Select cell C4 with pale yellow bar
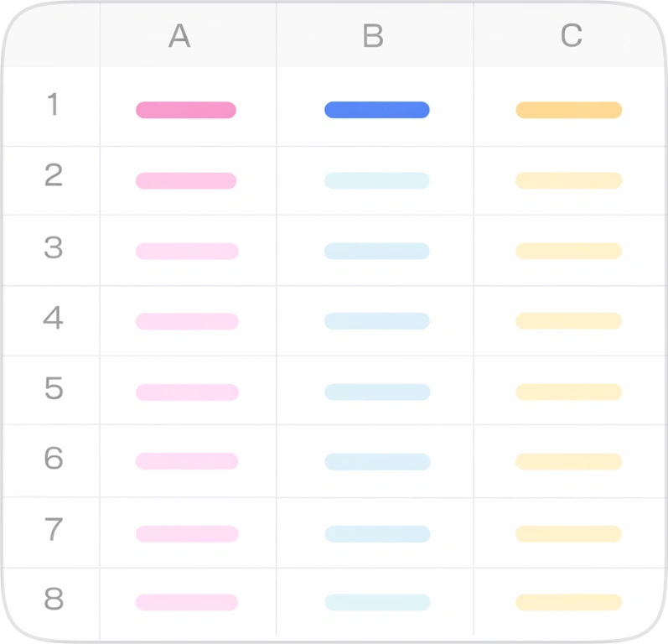The width and height of the screenshot is (668, 644). click(568, 321)
